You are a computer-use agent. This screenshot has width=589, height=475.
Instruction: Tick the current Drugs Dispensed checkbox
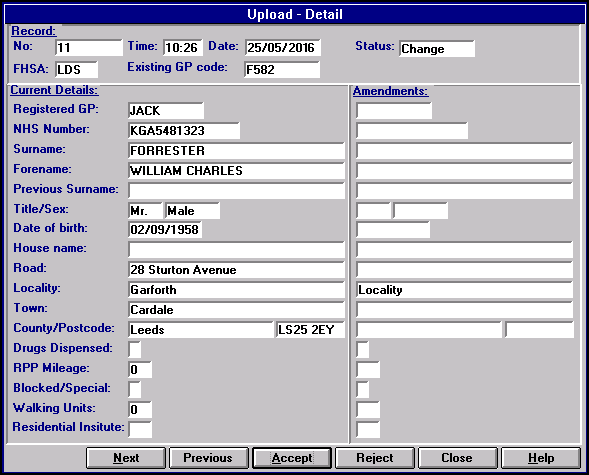pyautogui.click(x=134, y=350)
